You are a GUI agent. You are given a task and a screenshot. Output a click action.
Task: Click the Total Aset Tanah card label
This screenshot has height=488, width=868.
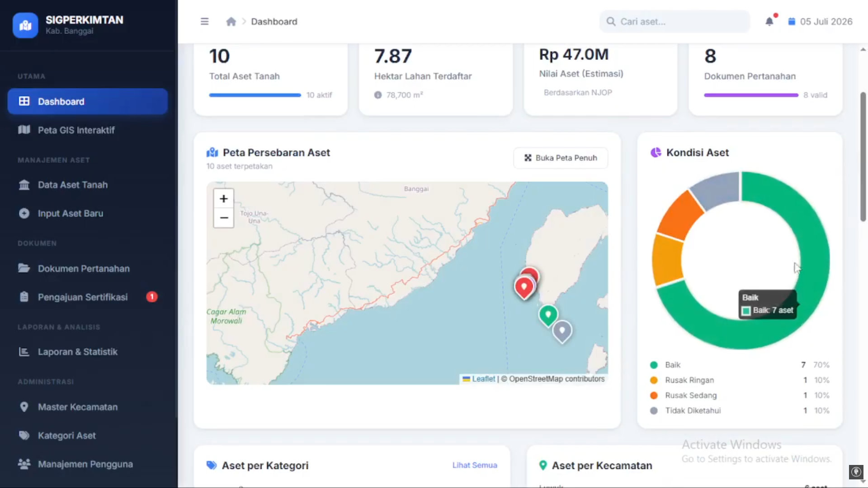point(244,76)
